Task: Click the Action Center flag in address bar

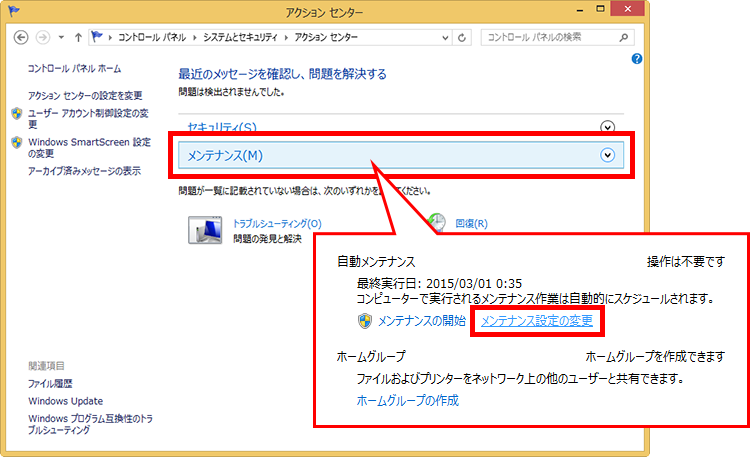Action: pos(97,37)
